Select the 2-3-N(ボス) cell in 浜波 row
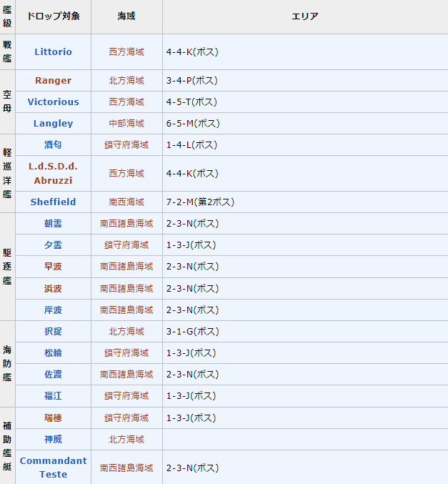The height and width of the screenshot is (484, 448). tap(305, 289)
